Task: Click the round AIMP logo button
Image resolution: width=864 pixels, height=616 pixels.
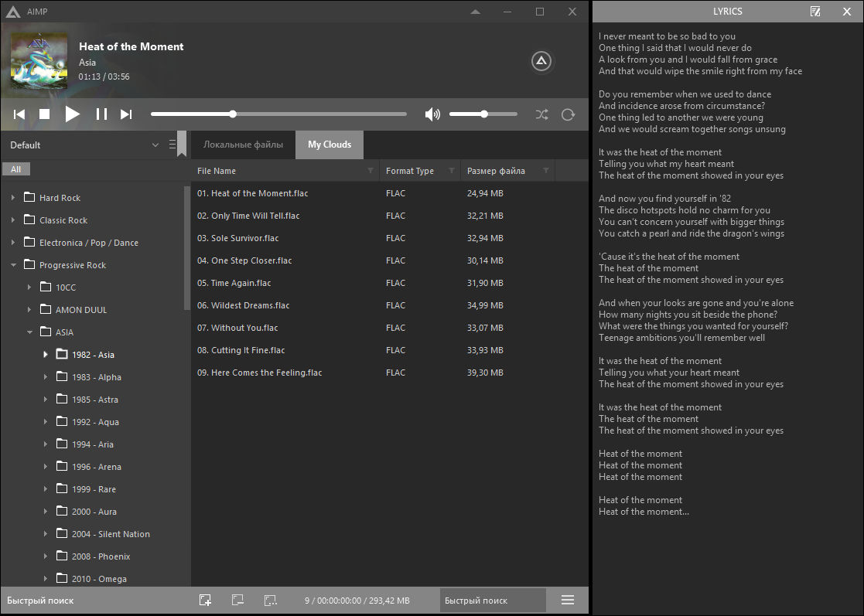Action: click(541, 61)
